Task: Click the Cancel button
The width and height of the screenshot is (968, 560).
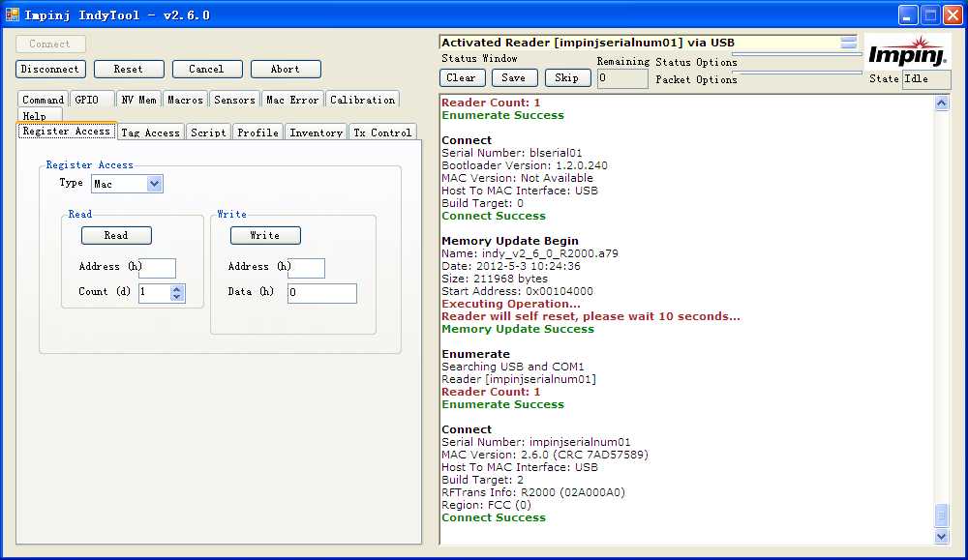Action: click(x=207, y=69)
